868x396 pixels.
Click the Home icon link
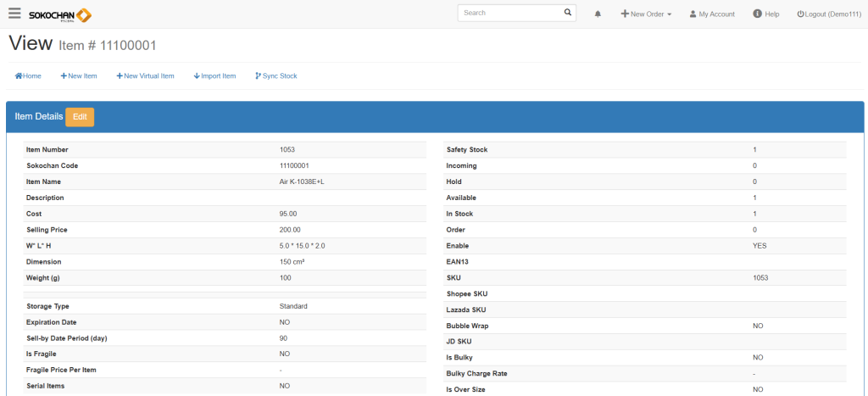pos(28,76)
